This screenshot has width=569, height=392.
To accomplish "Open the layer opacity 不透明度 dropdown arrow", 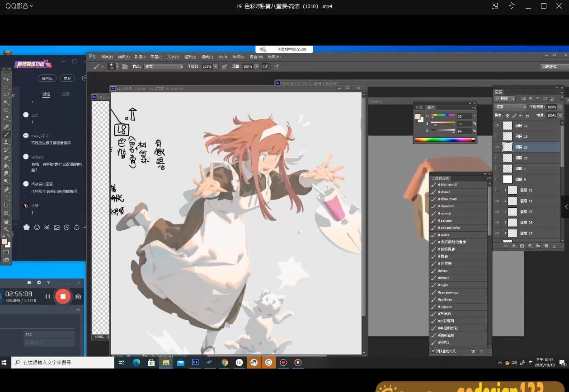I will pos(560,107).
